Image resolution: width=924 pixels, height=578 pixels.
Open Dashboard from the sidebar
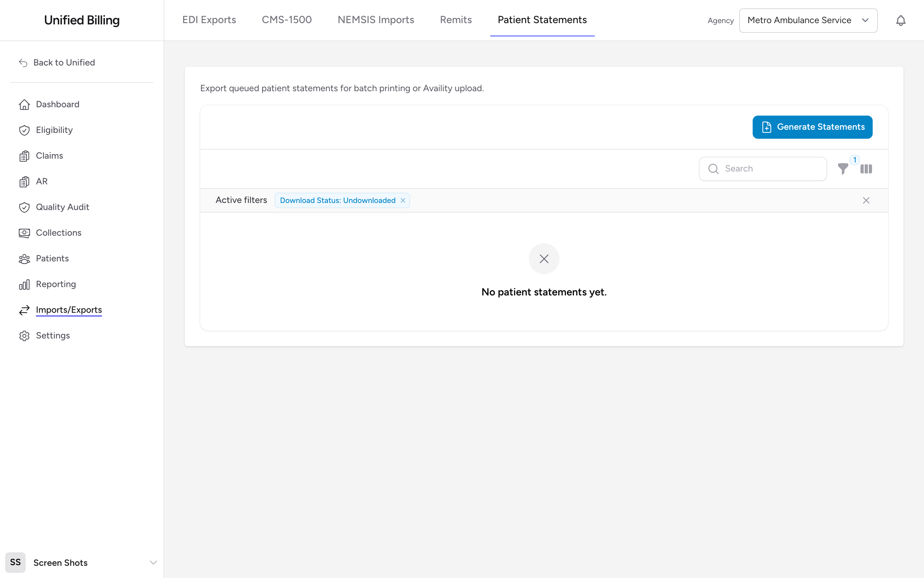[57, 104]
